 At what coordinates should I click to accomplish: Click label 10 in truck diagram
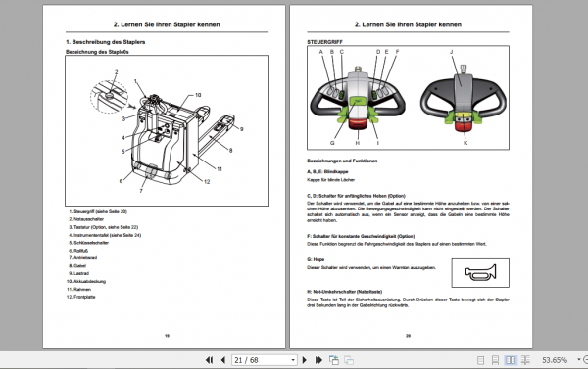tap(198, 95)
